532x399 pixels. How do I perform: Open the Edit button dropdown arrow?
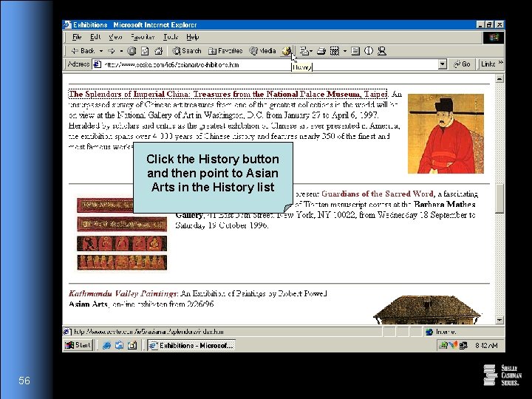[345, 51]
